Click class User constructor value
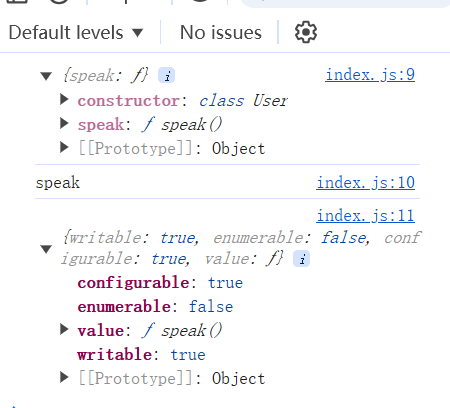Image resolution: width=450 pixels, height=408 pixels. pos(243,100)
